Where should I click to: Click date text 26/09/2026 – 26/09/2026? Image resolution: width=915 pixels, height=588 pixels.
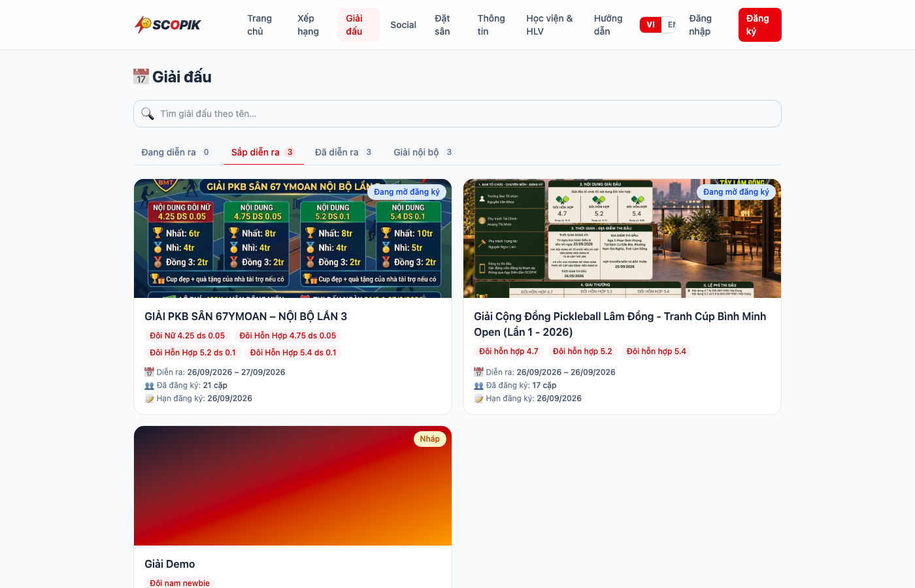coord(566,372)
